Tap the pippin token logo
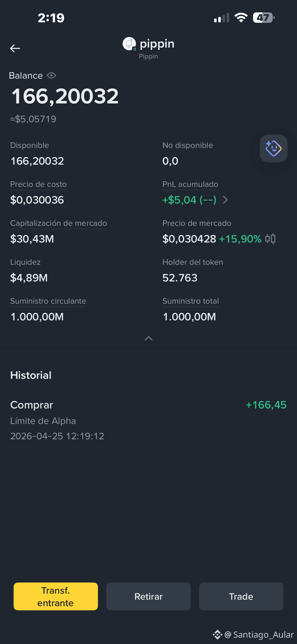Screen dimensions: 297x644 click(x=129, y=44)
